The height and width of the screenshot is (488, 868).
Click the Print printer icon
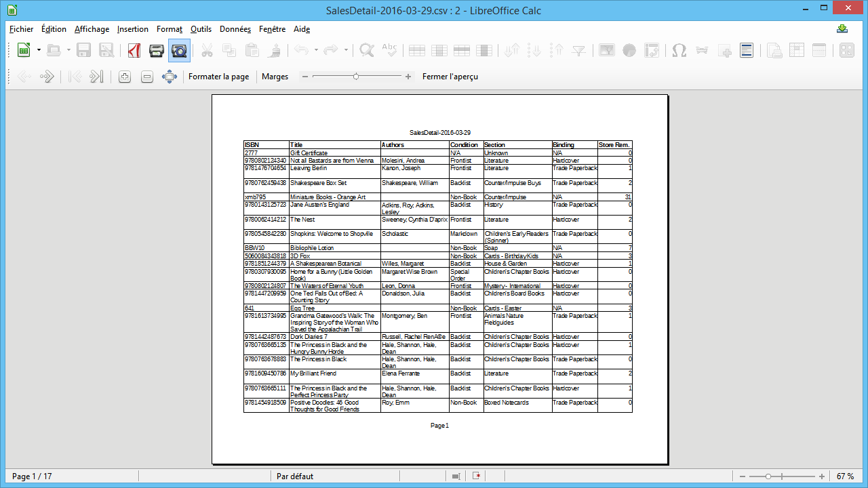pyautogui.click(x=157, y=50)
